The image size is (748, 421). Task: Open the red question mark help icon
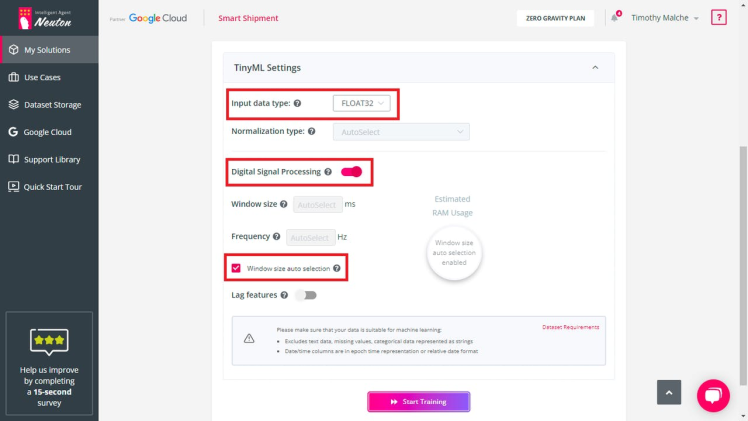coord(718,18)
